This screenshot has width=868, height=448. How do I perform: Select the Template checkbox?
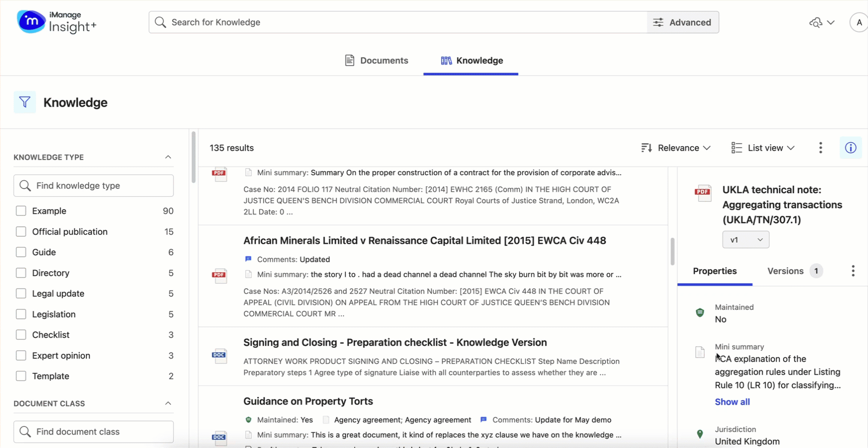pyautogui.click(x=21, y=376)
